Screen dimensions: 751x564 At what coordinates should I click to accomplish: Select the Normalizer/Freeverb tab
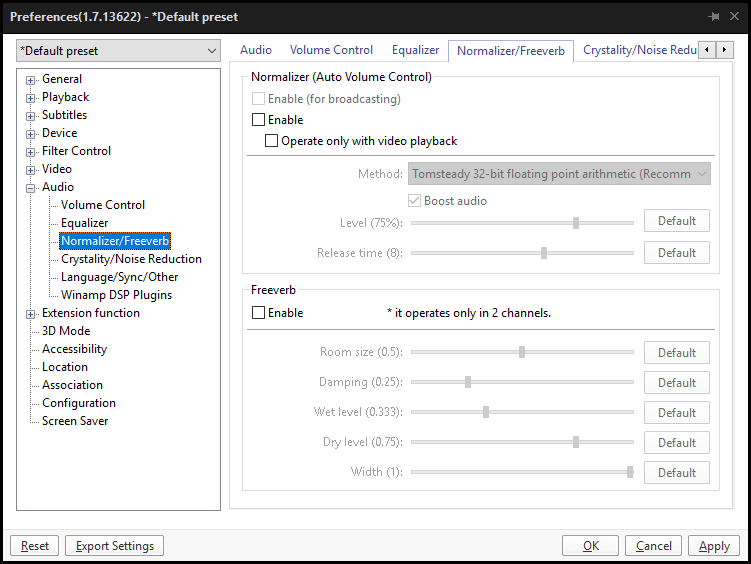pyautogui.click(x=511, y=51)
